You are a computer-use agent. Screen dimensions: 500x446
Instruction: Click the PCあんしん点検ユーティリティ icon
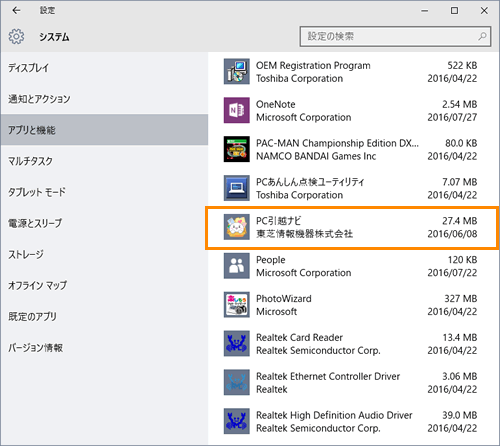point(237,188)
